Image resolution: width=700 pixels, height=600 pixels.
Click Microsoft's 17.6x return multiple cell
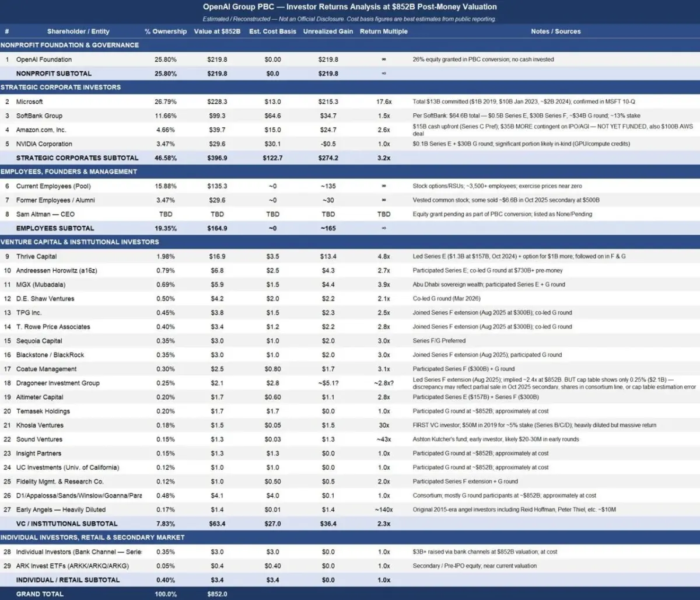click(384, 102)
